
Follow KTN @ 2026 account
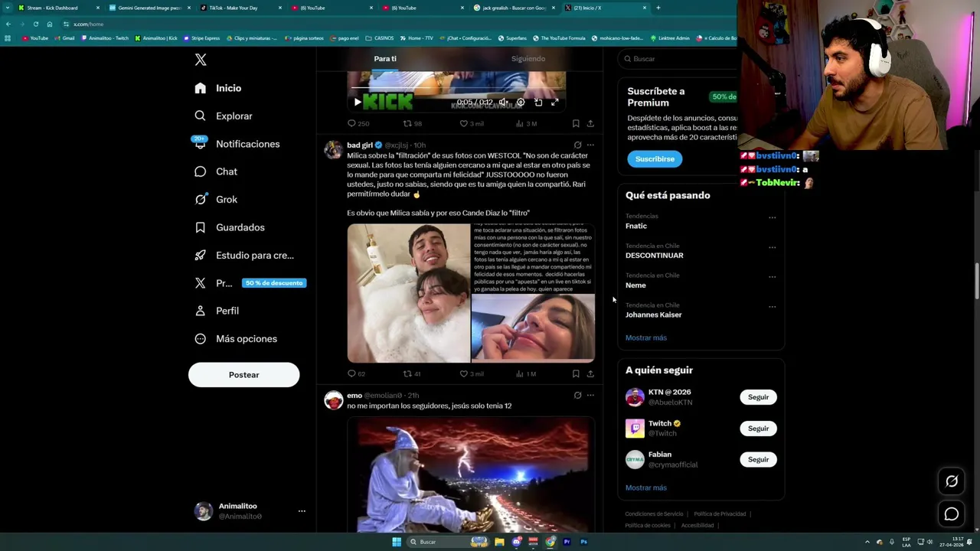[x=758, y=397]
